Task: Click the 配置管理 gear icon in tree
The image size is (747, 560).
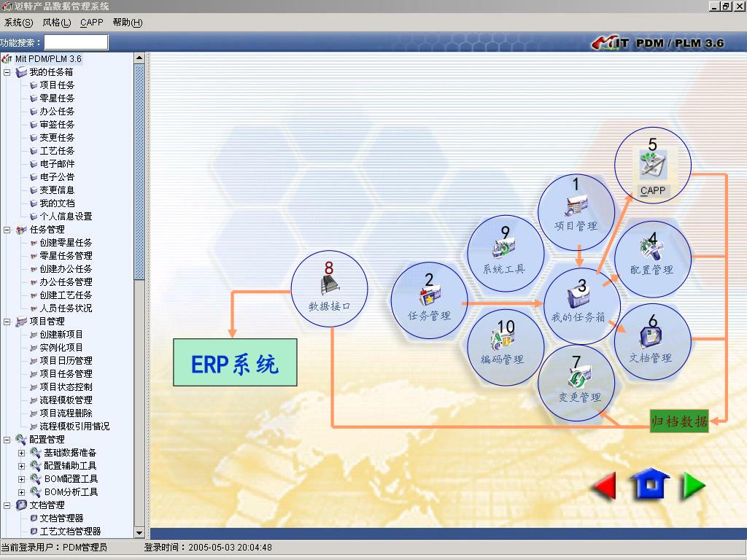Action: coord(21,440)
